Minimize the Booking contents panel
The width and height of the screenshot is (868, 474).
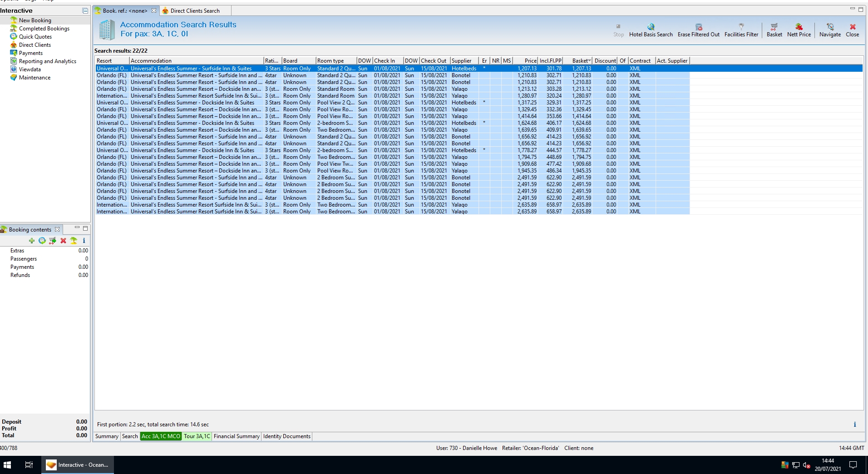77,228
